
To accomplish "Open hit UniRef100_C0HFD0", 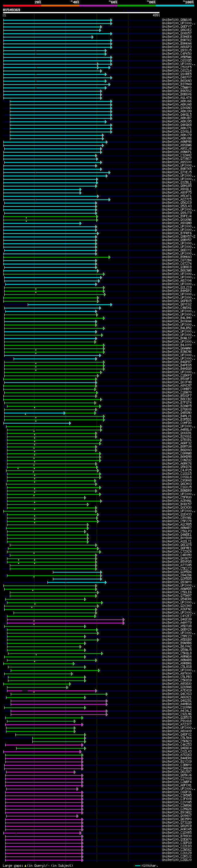I will (177, 423).
